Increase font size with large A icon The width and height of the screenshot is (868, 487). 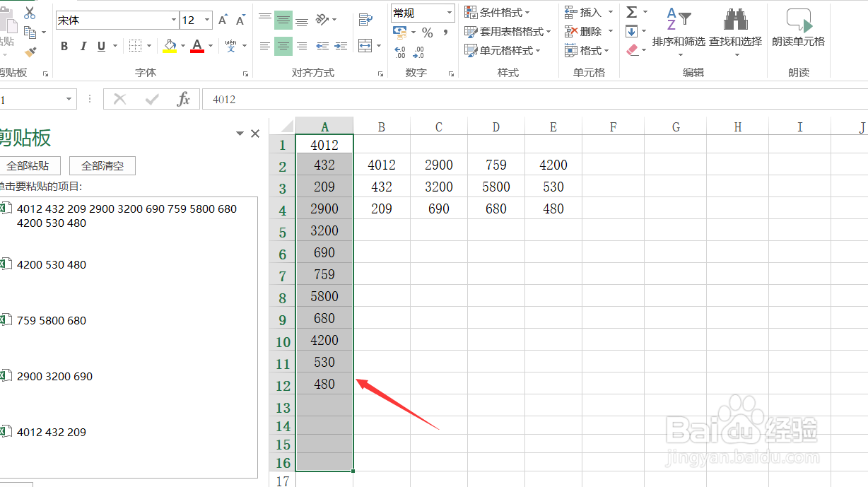coord(223,20)
